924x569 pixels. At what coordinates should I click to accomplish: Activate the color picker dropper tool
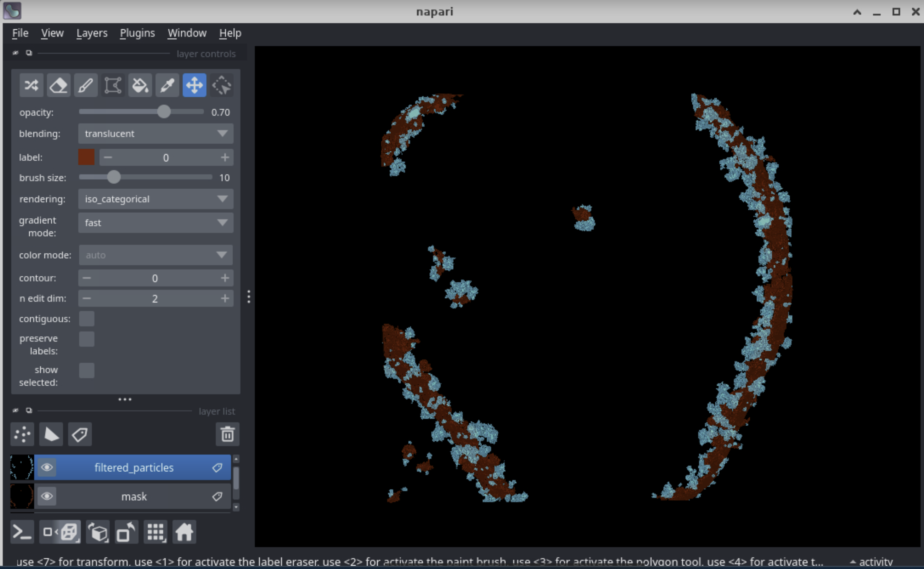coord(167,85)
